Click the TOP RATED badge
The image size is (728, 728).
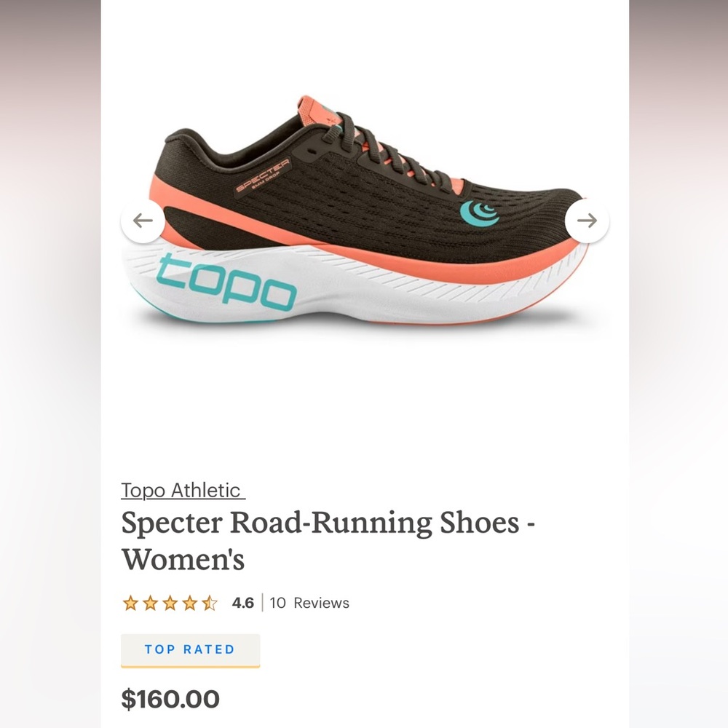coord(191,650)
